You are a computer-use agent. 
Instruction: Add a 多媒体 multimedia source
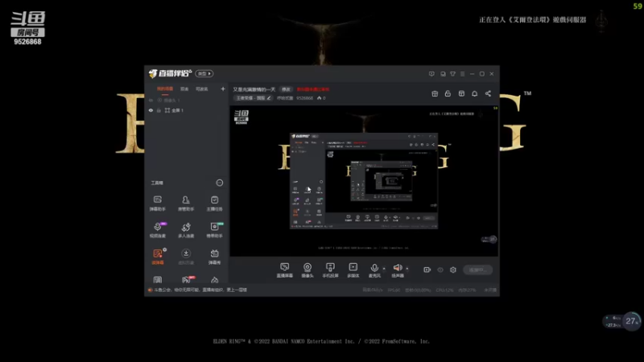point(353,270)
